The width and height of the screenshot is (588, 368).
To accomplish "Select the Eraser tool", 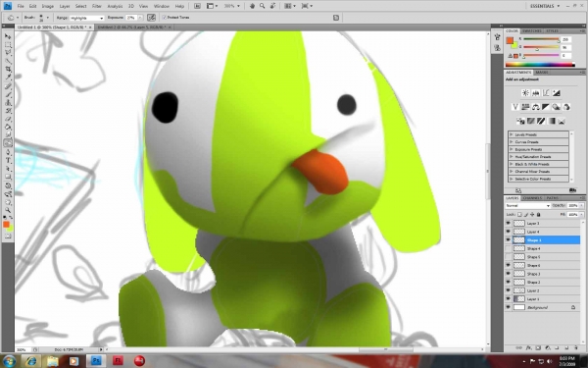I will click(8, 119).
